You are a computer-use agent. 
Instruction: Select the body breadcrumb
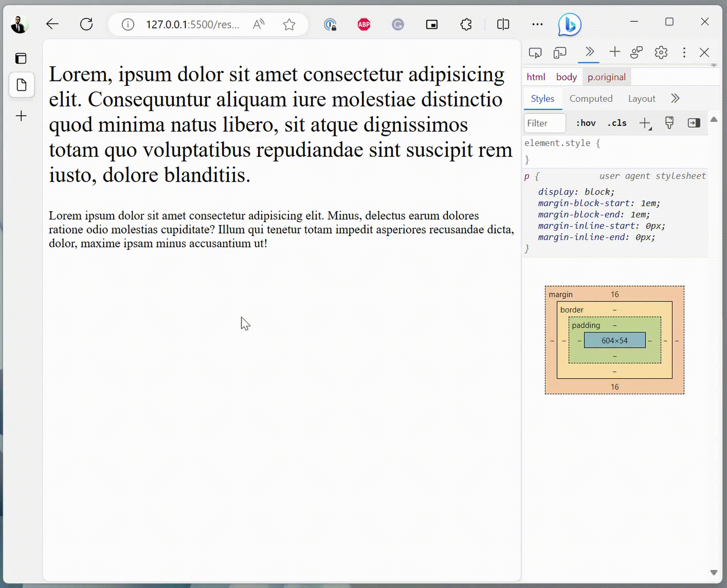click(566, 77)
